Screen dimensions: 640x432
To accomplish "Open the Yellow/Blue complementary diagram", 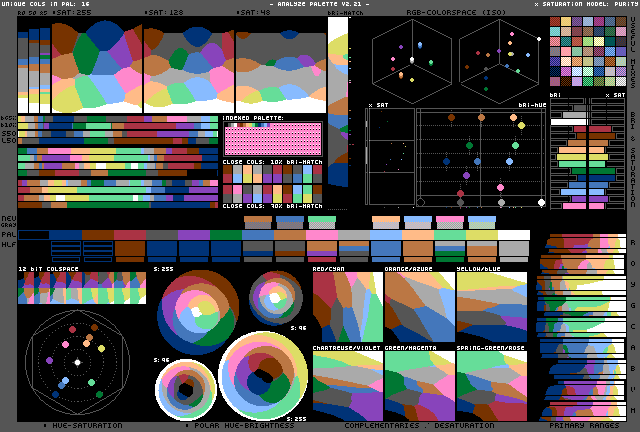I will click(x=492, y=307).
